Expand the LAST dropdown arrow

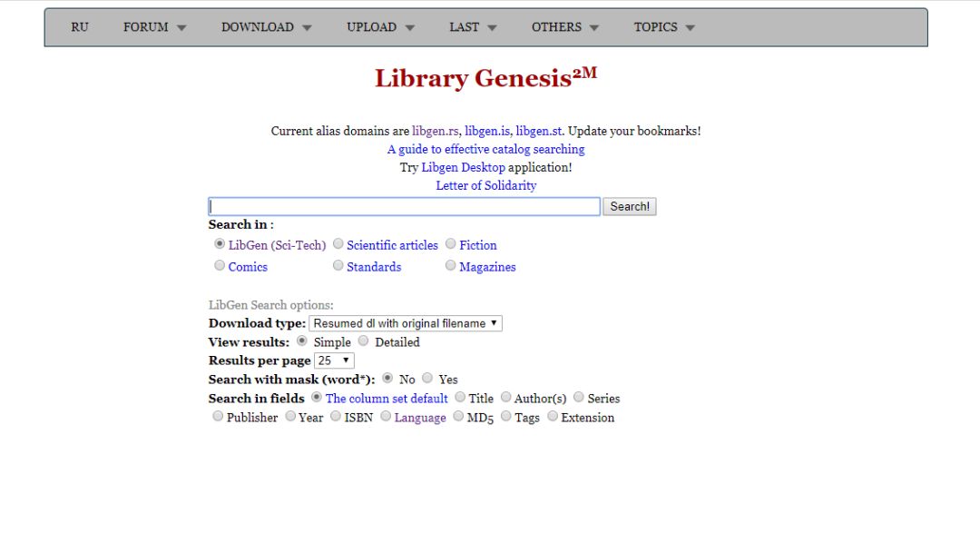coord(492,28)
